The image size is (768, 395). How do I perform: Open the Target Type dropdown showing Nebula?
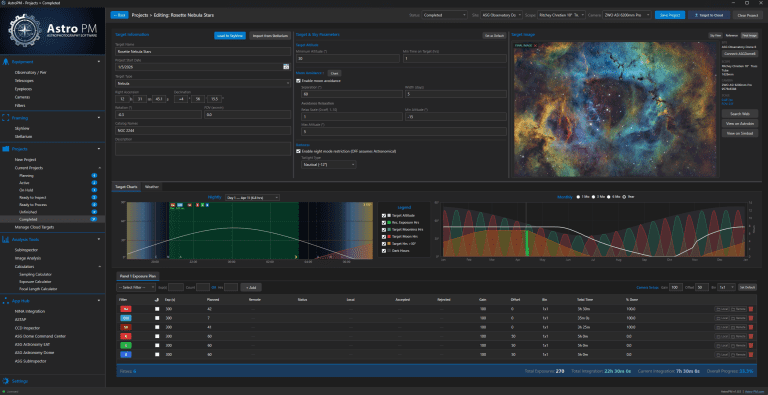click(x=203, y=83)
